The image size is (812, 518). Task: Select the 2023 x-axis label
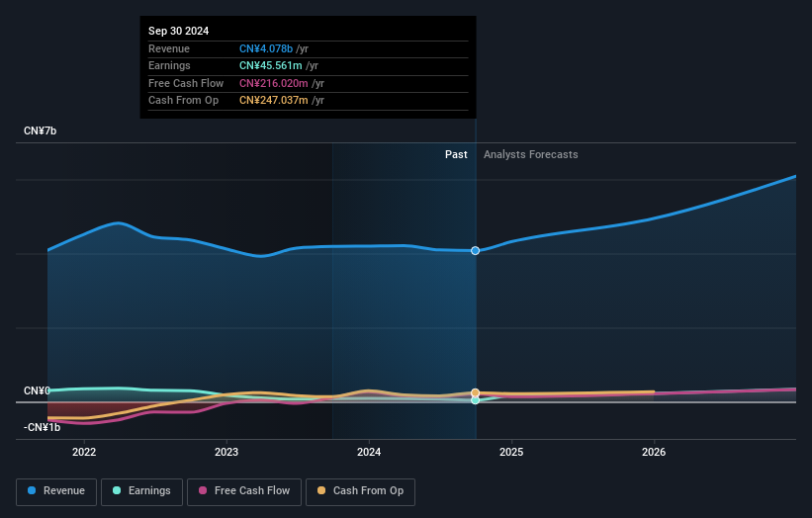tap(226, 453)
